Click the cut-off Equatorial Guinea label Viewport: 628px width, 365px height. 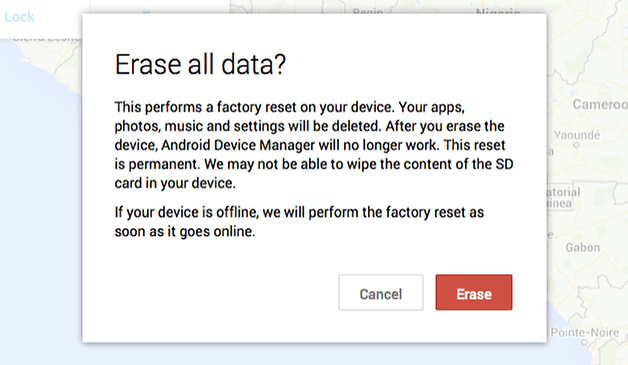tap(564, 198)
